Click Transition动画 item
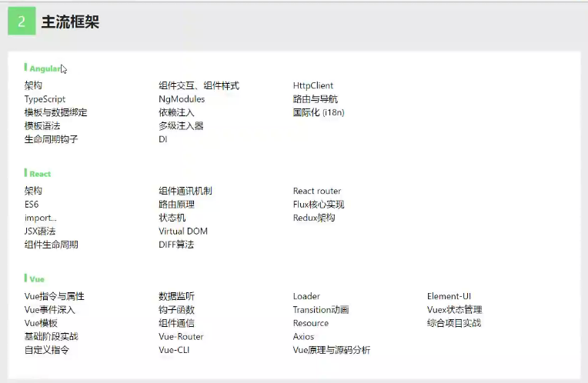 coord(321,309)
